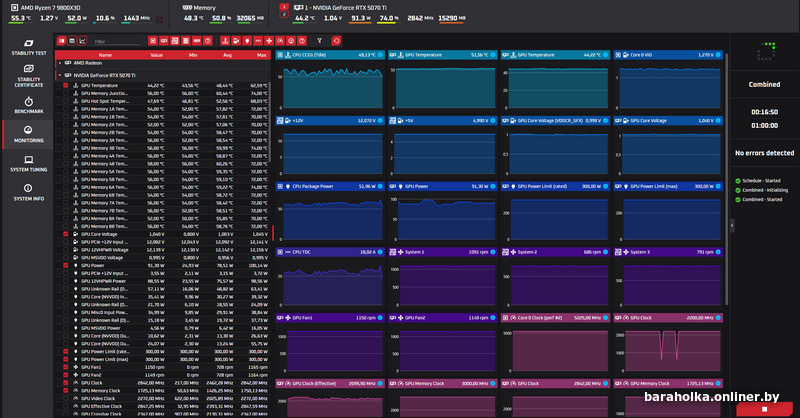Image resolution: width=800 pixels, height=418 pixels.
Task: Toggle the temperature sensor type filter
Action: tap(225, 41)
